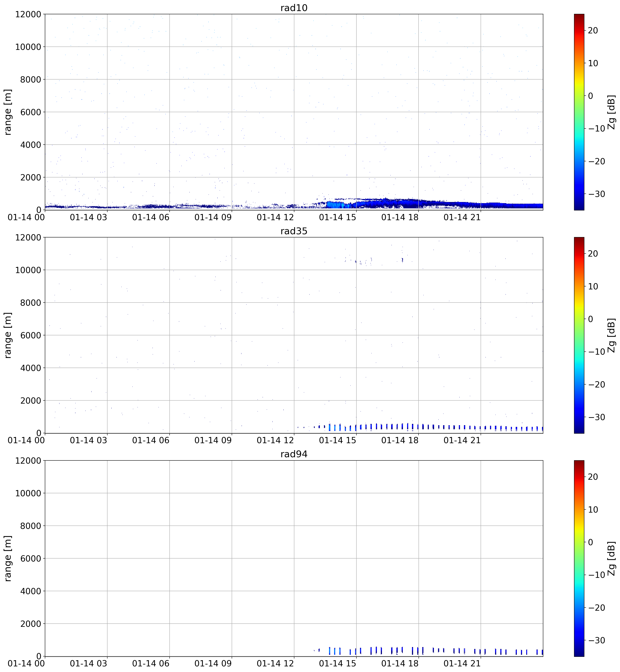The image size is (620, 672).
Task: Click the rad94 plot title
Action: point(294,454)
